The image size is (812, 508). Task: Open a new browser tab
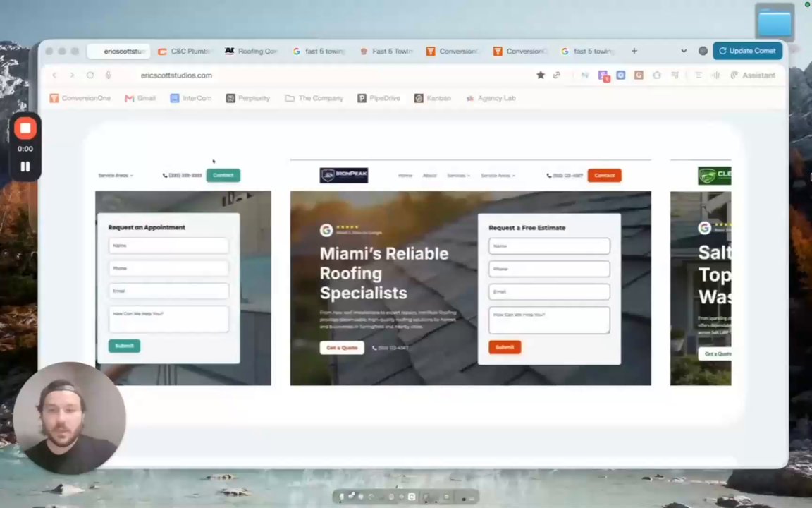tap(634, 51)
